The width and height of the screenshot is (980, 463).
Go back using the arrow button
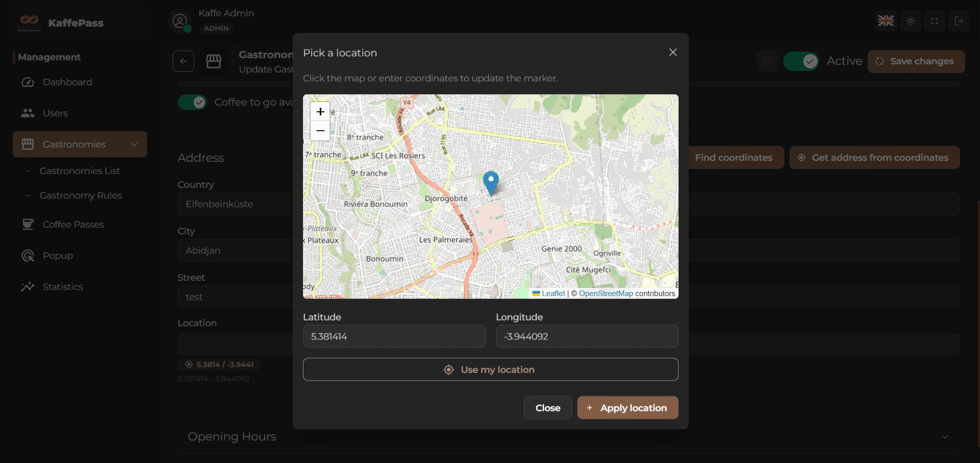(x=183, y=61)
